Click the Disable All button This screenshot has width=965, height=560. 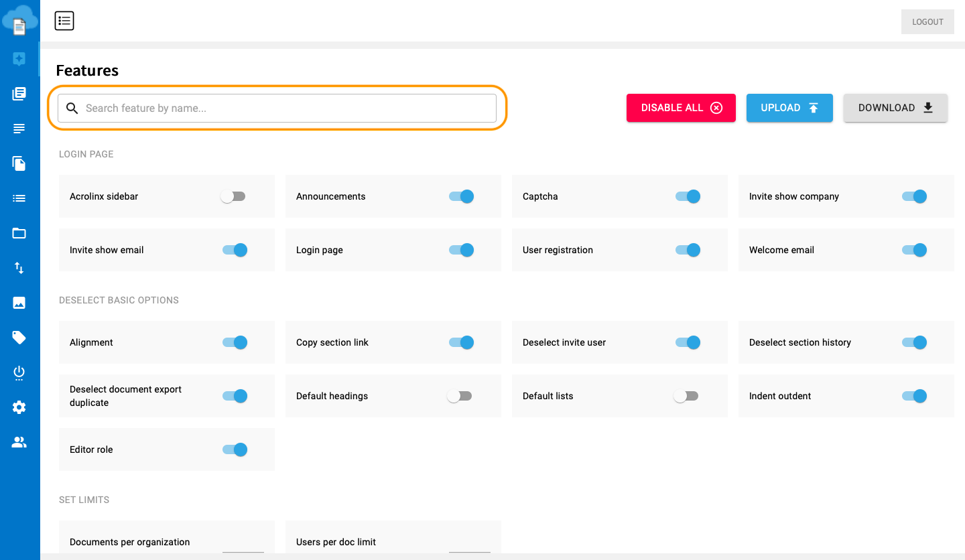pyautogui.click(x=681, y=108)
